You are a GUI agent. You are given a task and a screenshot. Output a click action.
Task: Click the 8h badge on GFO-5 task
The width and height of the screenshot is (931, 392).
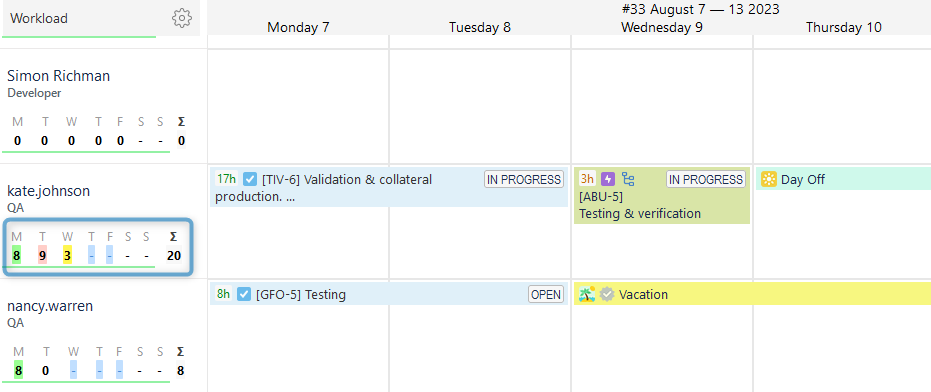click(223, 294)
